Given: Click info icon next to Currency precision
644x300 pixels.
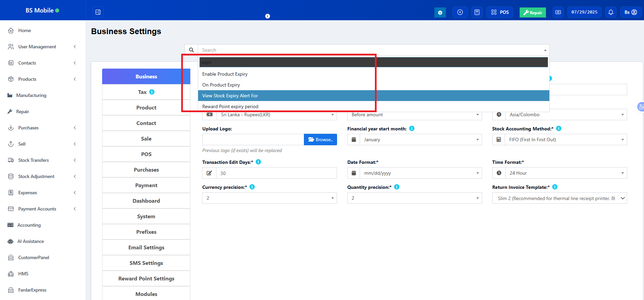Looking at the screenshot, I should click(x=252, y=187).
